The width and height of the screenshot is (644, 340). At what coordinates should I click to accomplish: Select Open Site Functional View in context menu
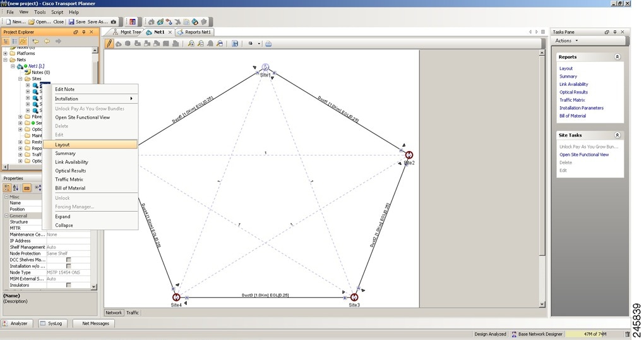point(90,117)
